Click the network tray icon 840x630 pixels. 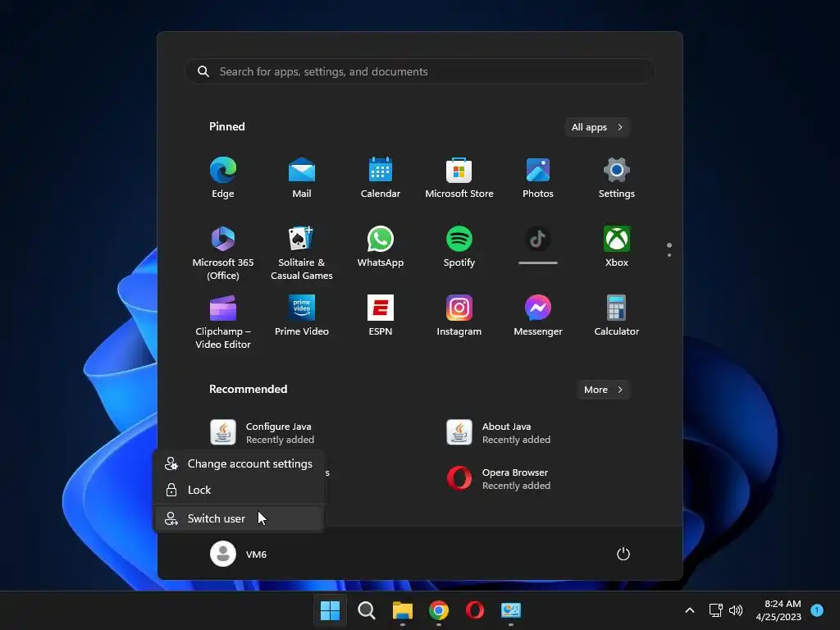pyautogui.click(x=715, y=610)
